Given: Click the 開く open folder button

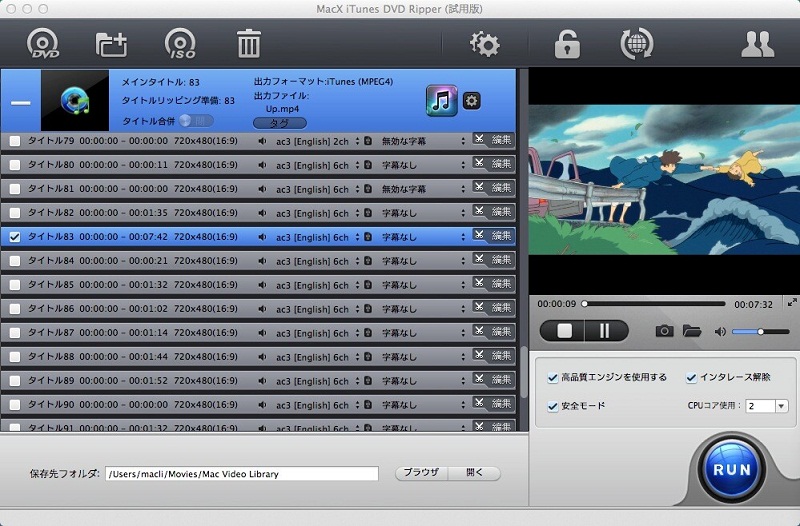Looking at the screenshot, I should pos(474,472).
